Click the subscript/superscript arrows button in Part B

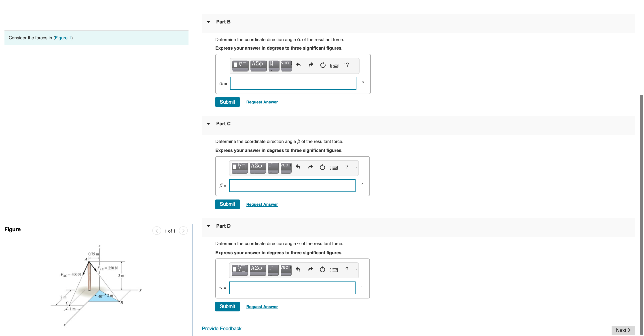(274, 65)
